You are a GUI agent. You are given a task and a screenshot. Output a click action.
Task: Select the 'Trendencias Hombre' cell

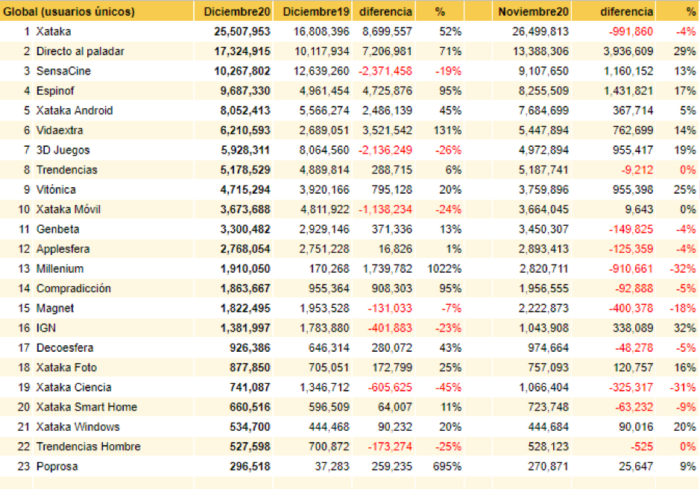click(88, 447)
